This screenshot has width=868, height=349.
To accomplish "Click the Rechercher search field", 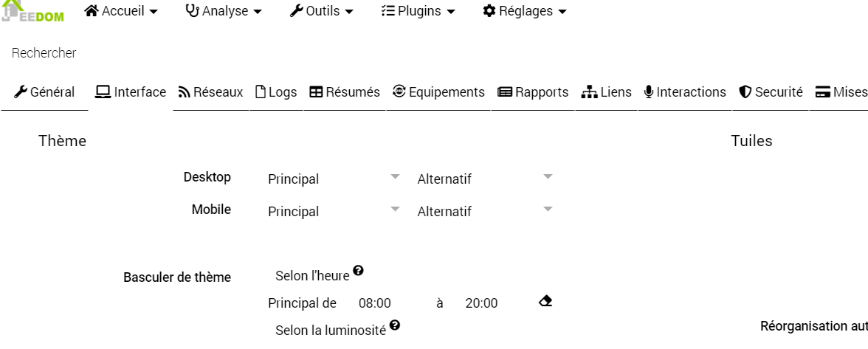I will click(148, 53).
